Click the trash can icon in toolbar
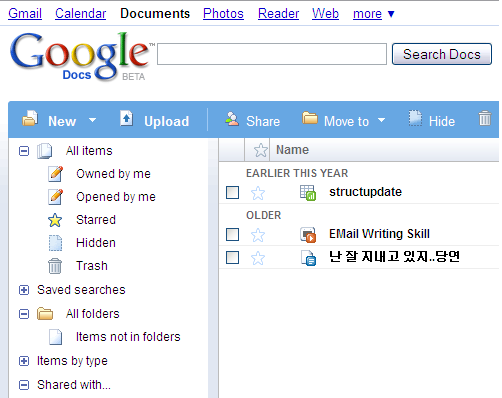The height and width of the screenshot is (398, 502). click(x=485, y=118)
